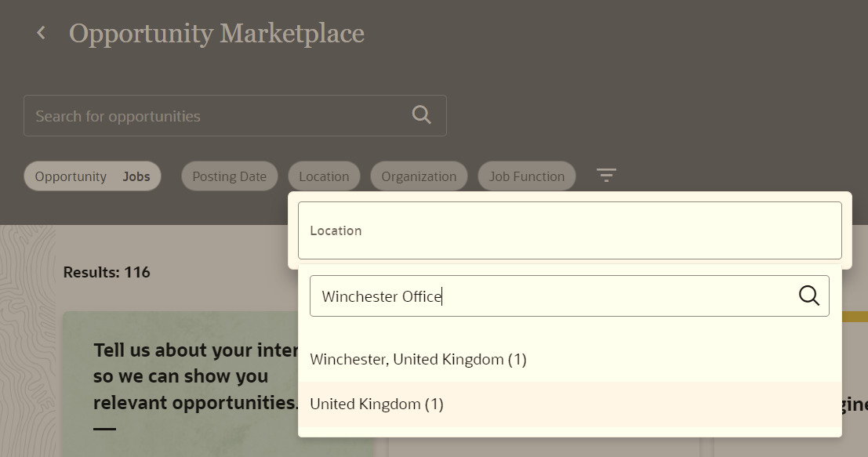The width and height of the screenshot is (868, 457).
Task: Open the Job Function filter dropdown
Action: [526, 176]
